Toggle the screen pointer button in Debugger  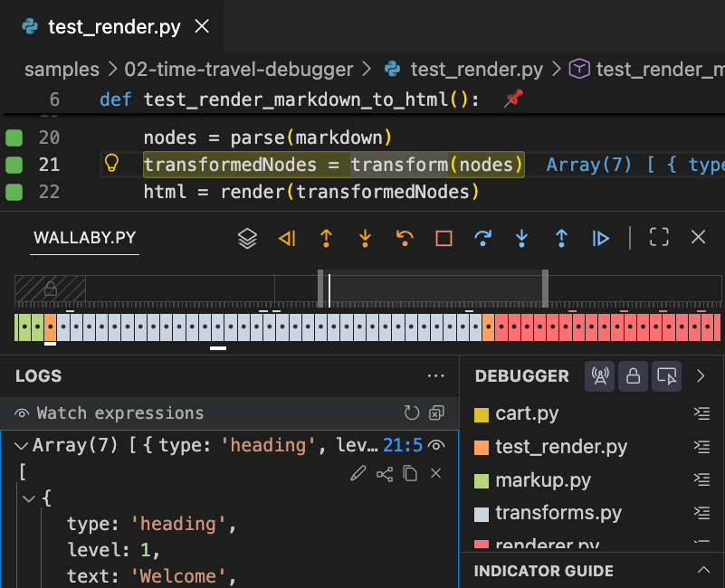point(666,376)
